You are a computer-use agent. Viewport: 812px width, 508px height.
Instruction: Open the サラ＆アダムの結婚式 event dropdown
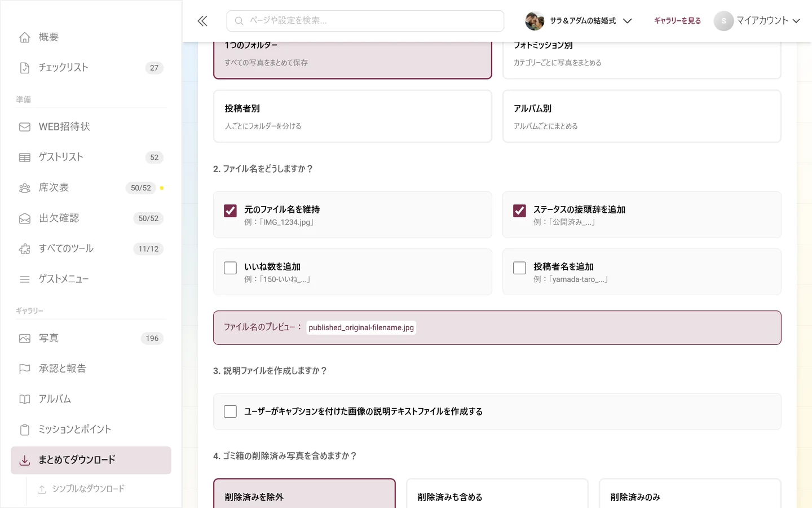click(x=579, y=21)
